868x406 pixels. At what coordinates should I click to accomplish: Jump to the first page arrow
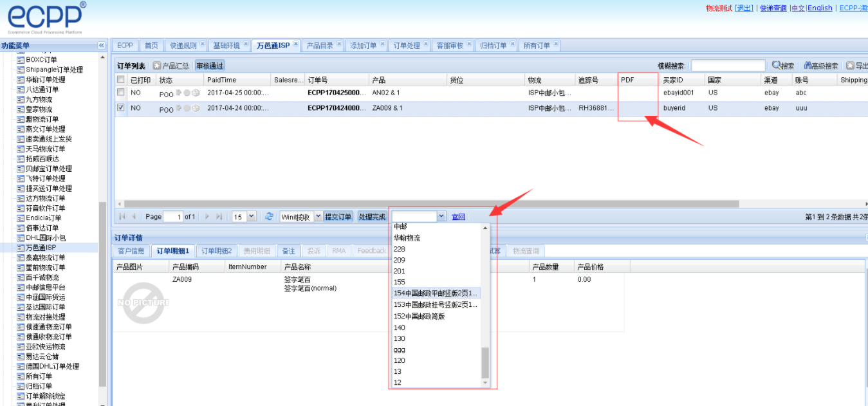click(122, 217)
